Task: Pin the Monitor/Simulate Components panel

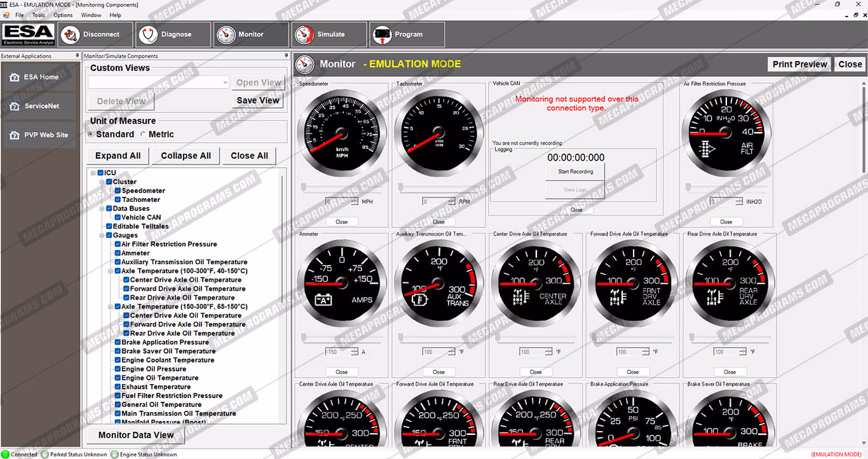Action: (286, 56)
